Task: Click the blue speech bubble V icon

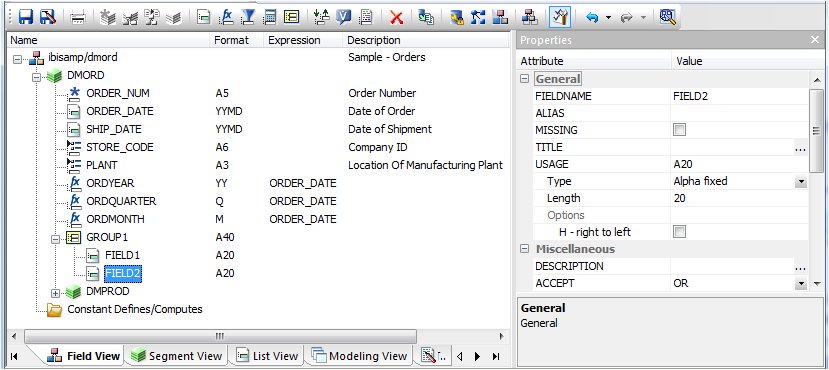Action: 344,17
